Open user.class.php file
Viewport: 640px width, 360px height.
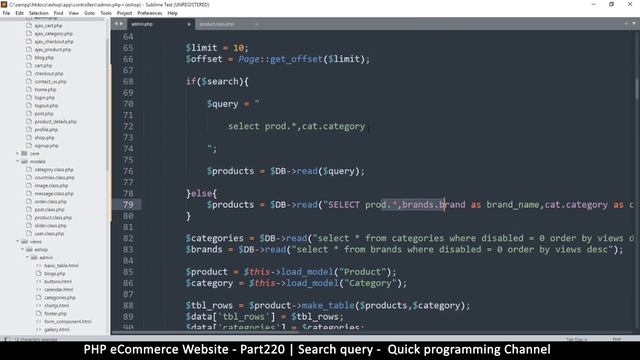[x=49, y=233]
